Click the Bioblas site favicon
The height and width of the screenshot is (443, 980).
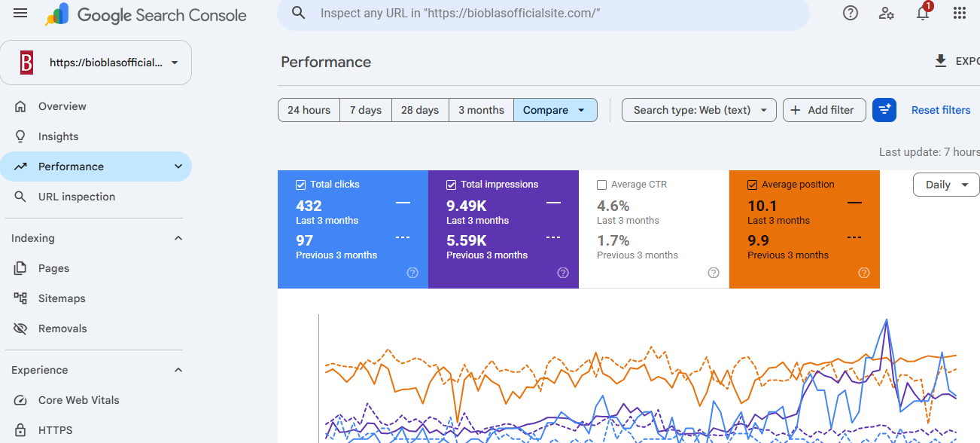[x=27, y=63]
